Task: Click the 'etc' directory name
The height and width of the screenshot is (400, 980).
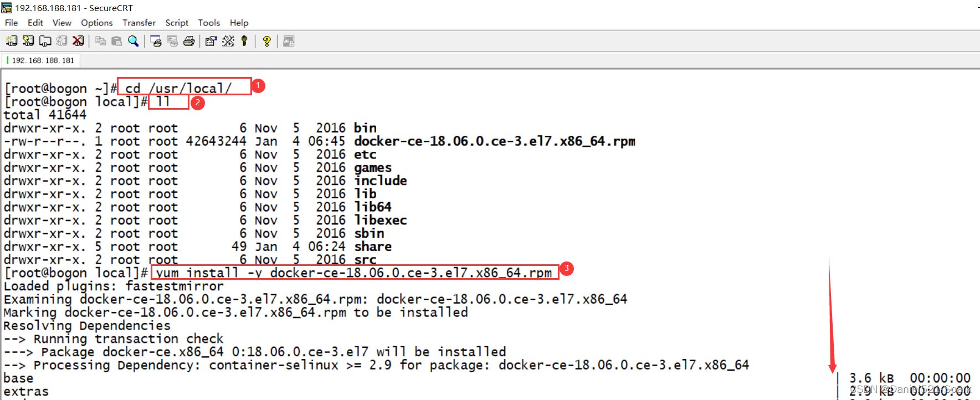Action: pos(365,155)
